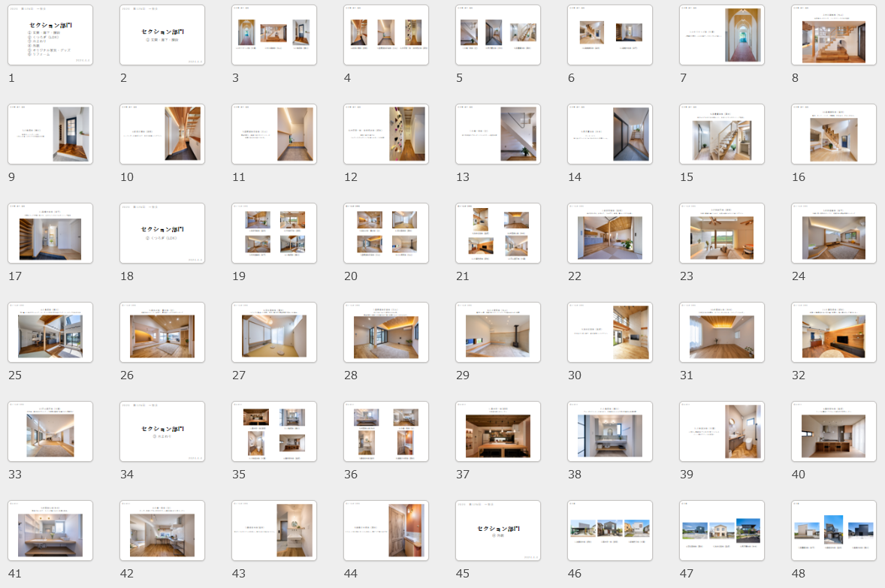Select slide 15 staircase photo thumbnail

(x=722, y=134)
